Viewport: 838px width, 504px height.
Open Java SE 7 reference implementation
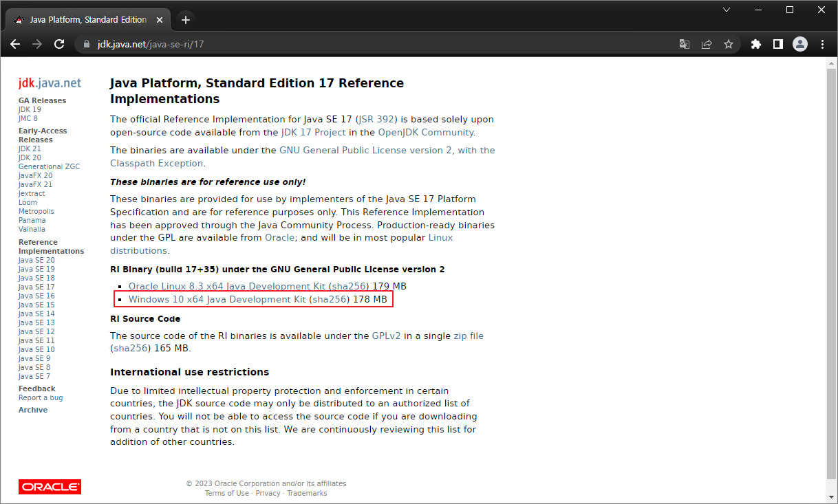(x=34, y=376)
